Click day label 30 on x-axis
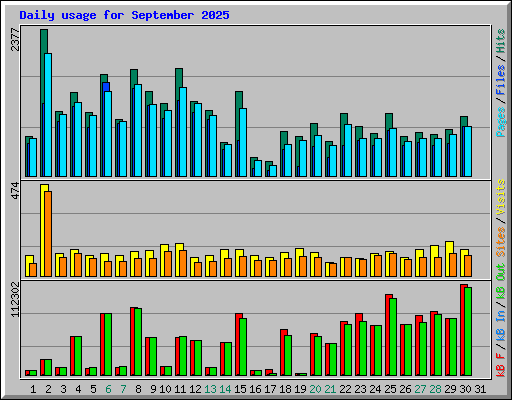 click(465, 389)
